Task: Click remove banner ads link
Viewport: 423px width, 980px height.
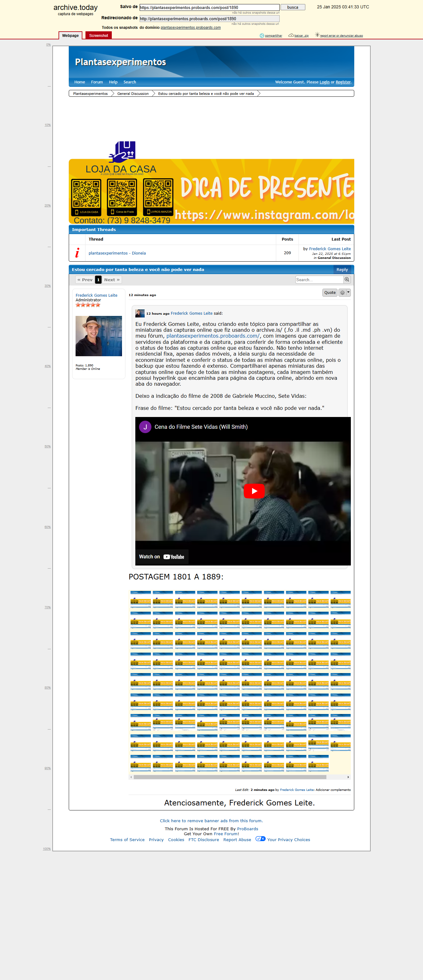Action: (x=211, y=821)
